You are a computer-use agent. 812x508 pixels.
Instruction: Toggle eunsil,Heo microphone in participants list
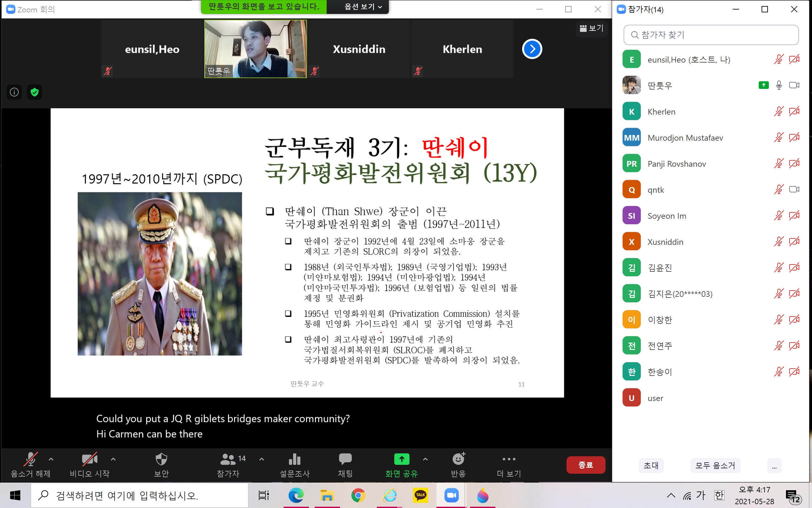[x=778, y=59]
